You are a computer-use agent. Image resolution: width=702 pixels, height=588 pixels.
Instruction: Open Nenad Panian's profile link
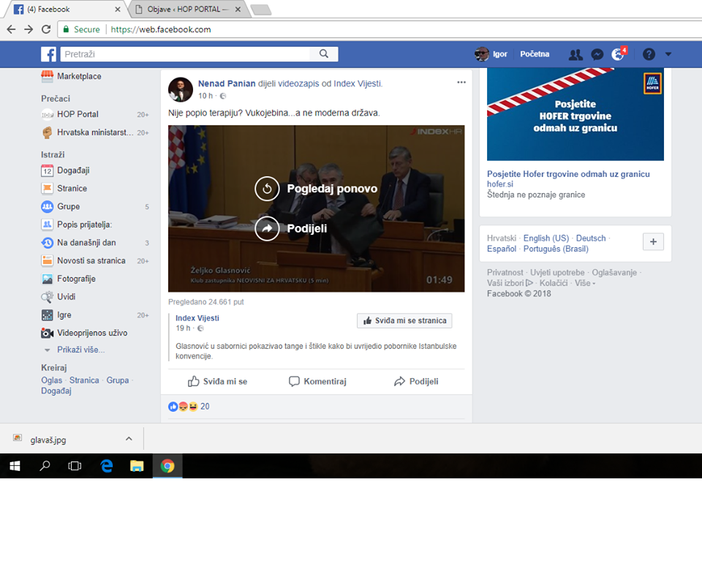click(227, 83)
